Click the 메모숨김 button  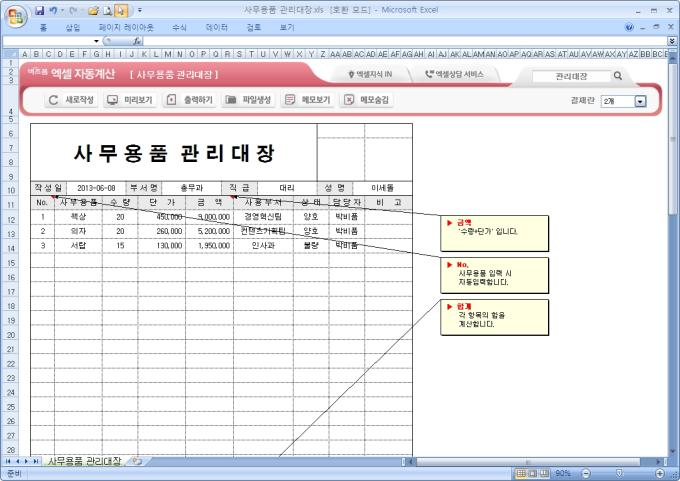coord(366,100)
